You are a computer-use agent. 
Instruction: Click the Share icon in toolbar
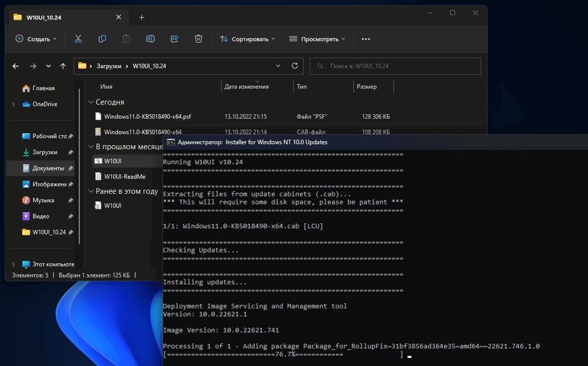(174, 39)
